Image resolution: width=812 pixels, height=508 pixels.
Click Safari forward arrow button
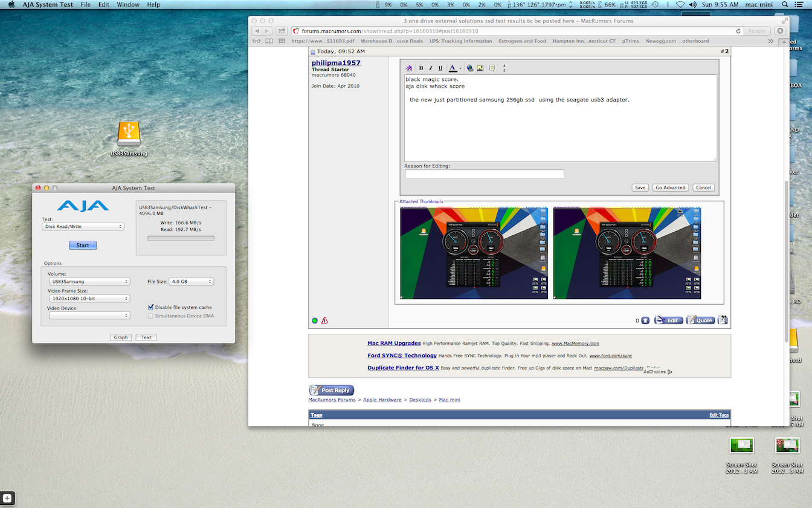tap(267, 31)
